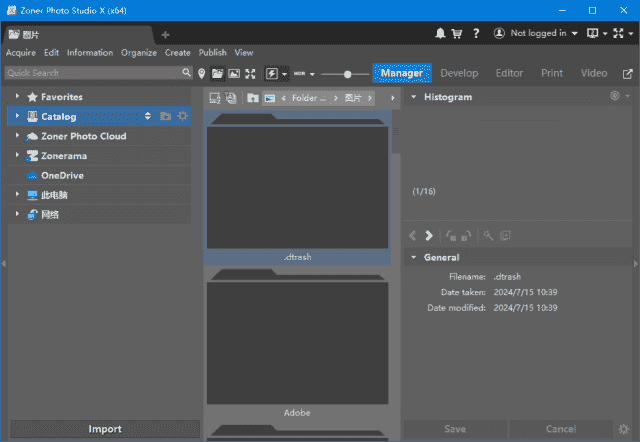The width and height of the screenshot is (640, 442).
Task: Select Zoner Photo Cloud in sidebar
Action: pos(83,136)
